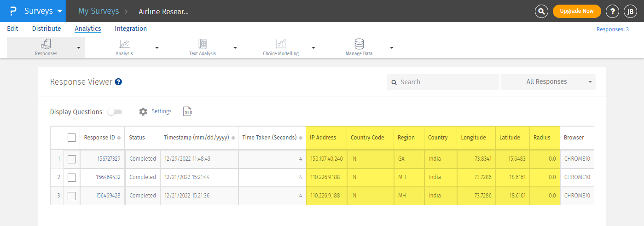The height and width of the screenshot is (226, 644).
Task: Switch to the Distribute tab
Action: coord(46,29)
